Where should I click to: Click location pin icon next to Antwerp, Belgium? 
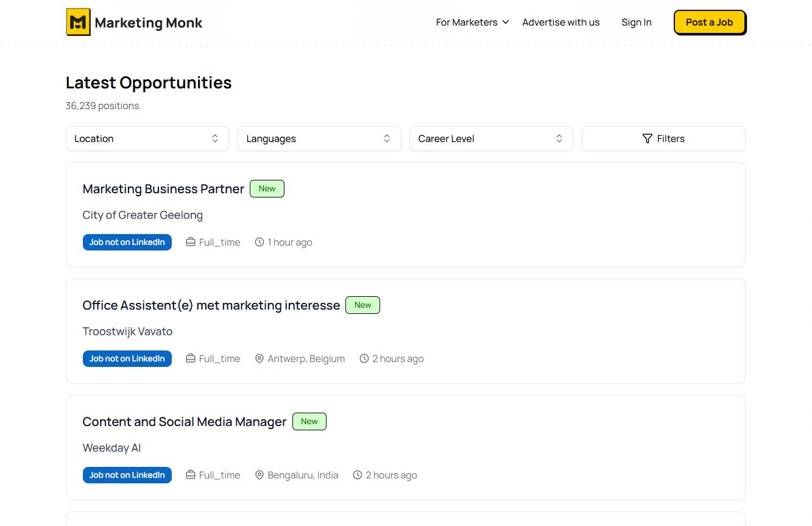click(259, 358)
